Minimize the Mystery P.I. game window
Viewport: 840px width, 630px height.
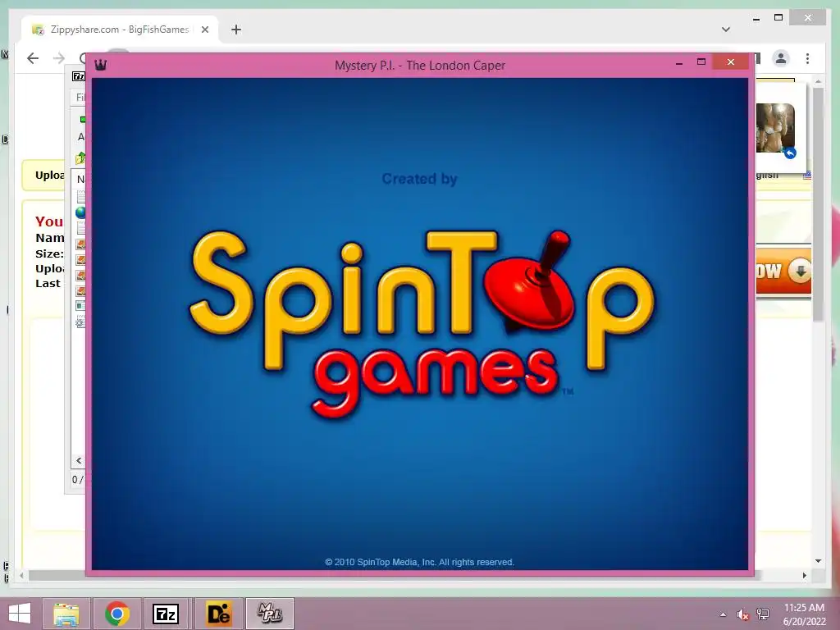pyautogui.click(x=679, y=62)
